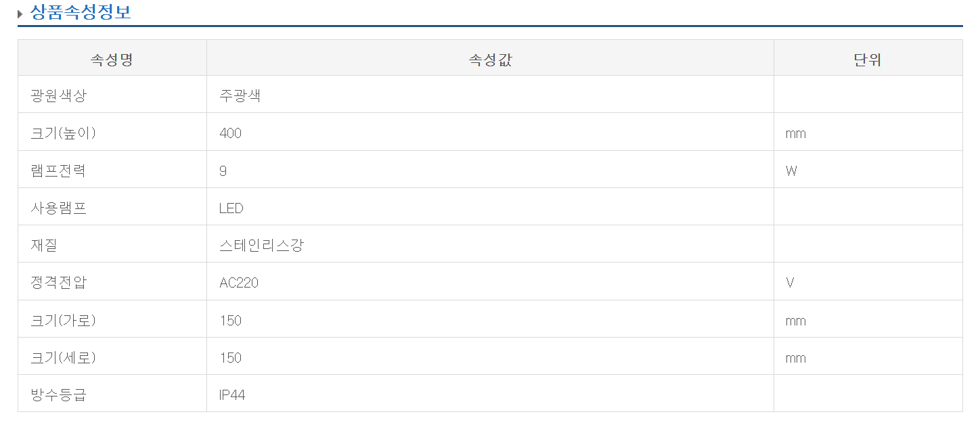Select the 스테인리스강 material value
The height and width of the screenshot is (431, 980).
[262, 246]
